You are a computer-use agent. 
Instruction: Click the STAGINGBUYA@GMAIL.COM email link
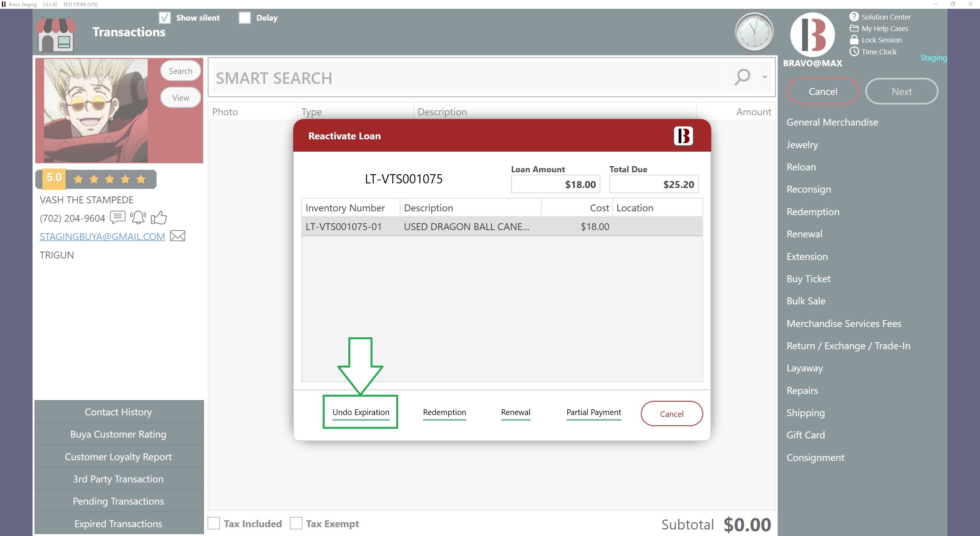[x=102, y=237]
